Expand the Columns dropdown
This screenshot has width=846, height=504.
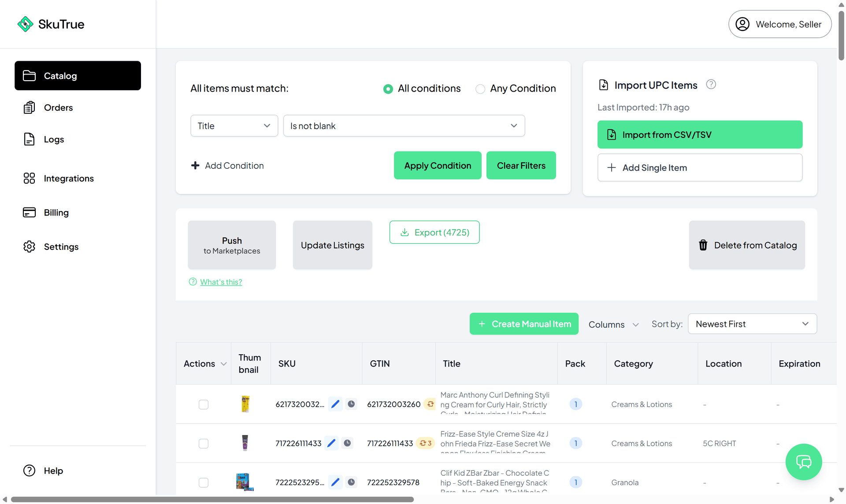tap(613, 324)
